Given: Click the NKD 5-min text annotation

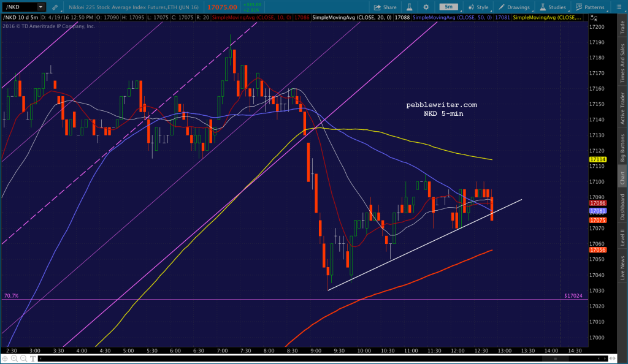Looking at the screenshot, I should click(443, 113).
